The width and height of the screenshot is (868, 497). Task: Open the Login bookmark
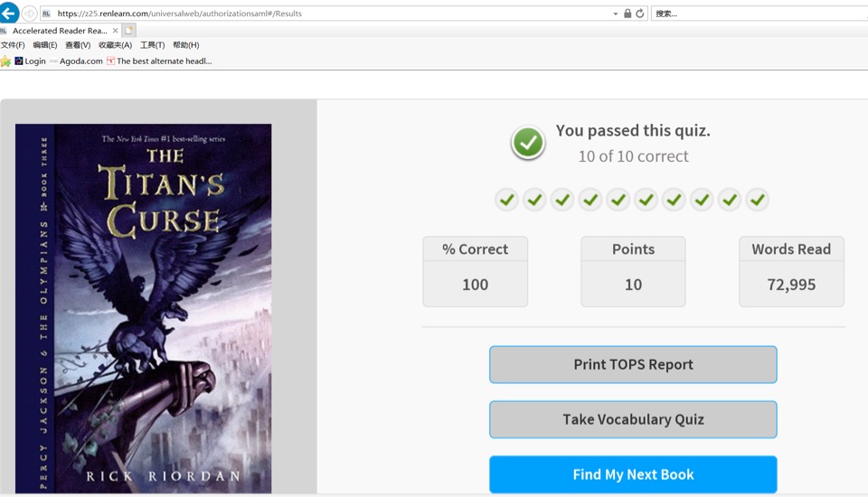coord(30,61)
